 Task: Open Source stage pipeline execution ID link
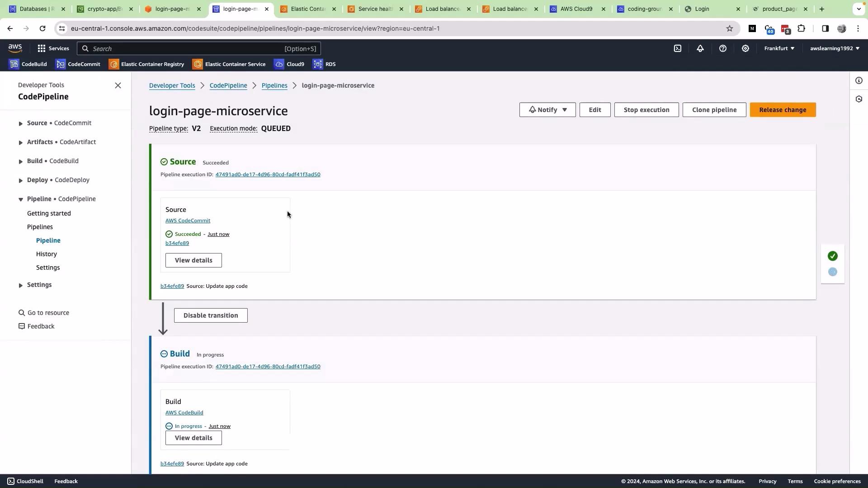pyautogui.click(x=268, y=174)
